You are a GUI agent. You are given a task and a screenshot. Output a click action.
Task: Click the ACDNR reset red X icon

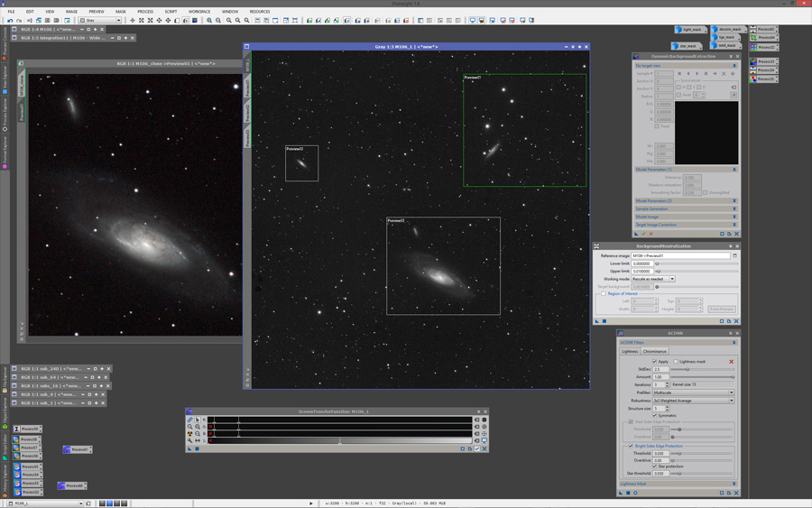(732, 362)
